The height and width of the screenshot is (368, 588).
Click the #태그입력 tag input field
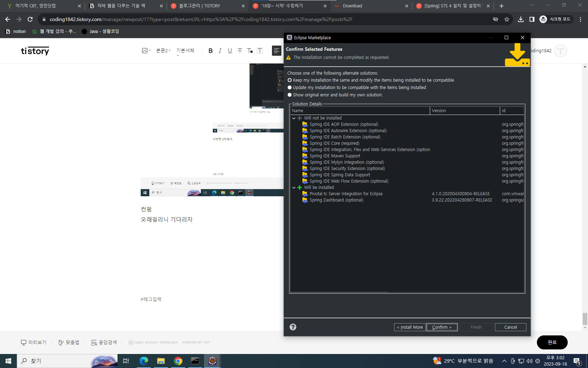pos(151,299)
